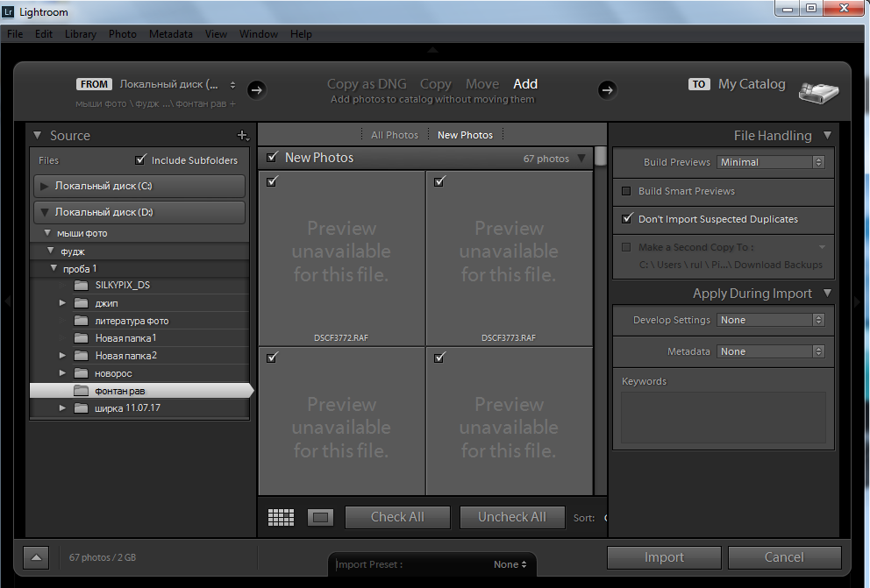Image resolution: width=870 pixels, height=588 pixels.
Task: Expand the новорос folder
Action: coord(62,373)
